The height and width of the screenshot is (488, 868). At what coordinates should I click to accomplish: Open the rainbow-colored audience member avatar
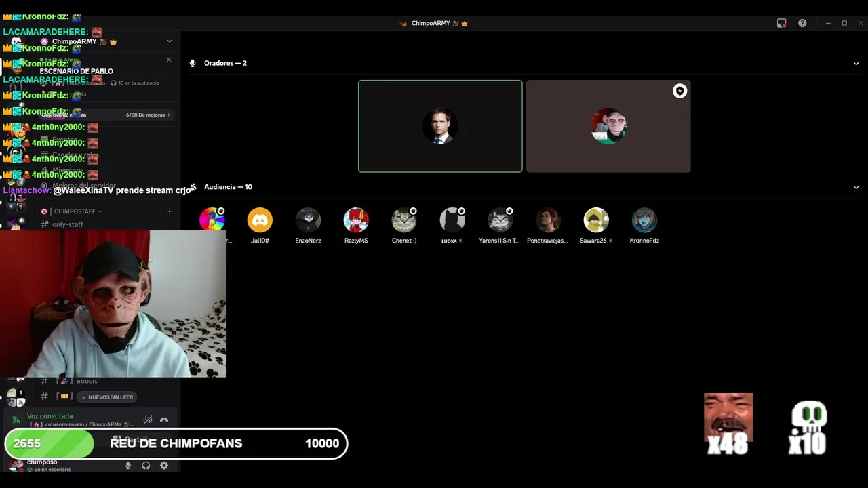point(212,220)
